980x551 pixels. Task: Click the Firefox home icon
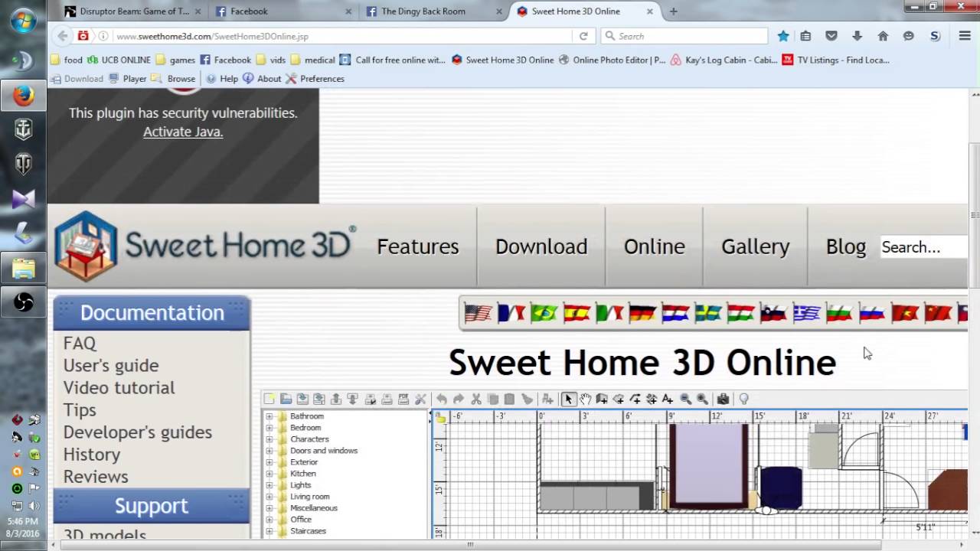point(883,36)
